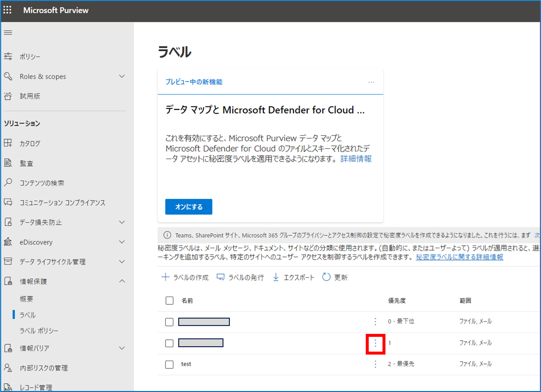Check the test label checkbox
The height and width of the screenshot is (392, 541).
tap(169, 364)
